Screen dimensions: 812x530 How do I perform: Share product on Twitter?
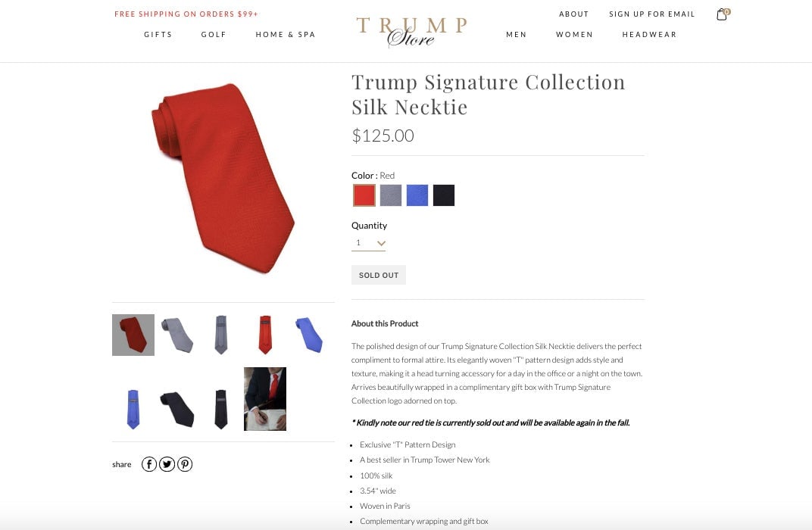pos(167,464)
